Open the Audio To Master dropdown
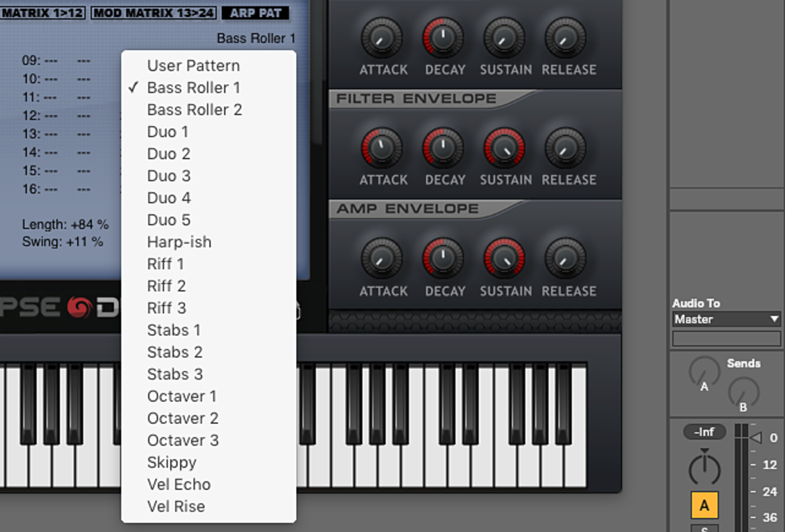The height and width of the screenshot is (532, 785). (x=727, y=319)
